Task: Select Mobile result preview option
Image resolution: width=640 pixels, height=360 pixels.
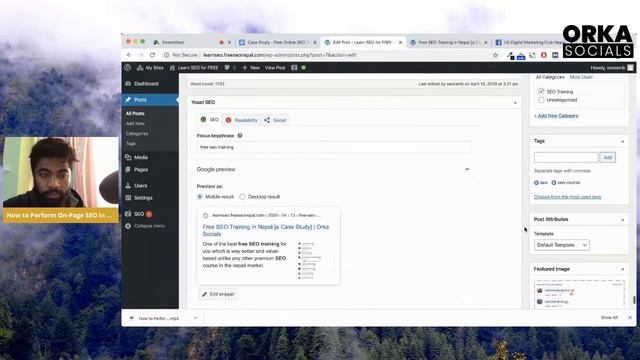Action: pos(200,197)
